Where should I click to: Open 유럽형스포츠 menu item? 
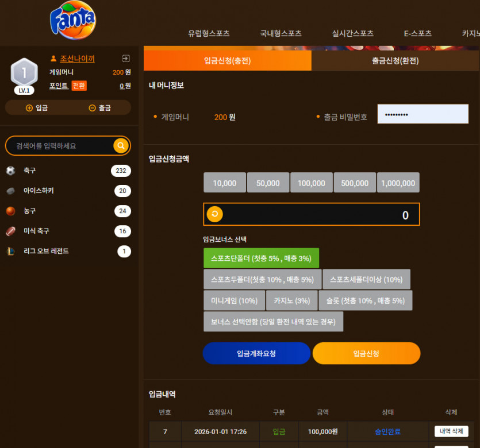209,33
